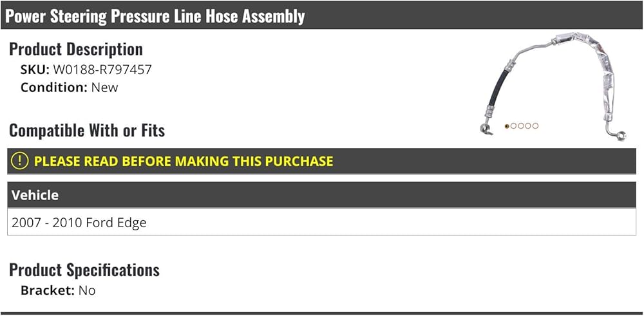Click the yellow exclamation warning icon
This screenshot has height=316, width=644.
(x=21, y=161)
